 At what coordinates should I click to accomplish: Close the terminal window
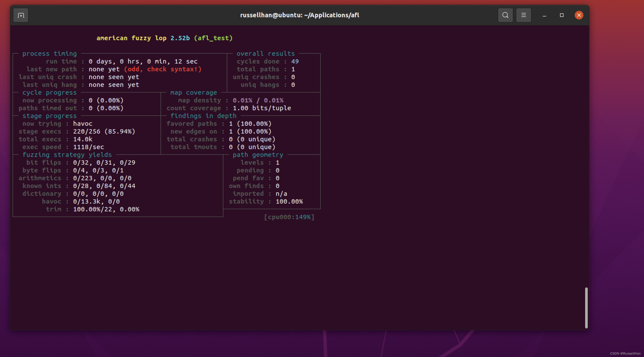coord(579,15)
